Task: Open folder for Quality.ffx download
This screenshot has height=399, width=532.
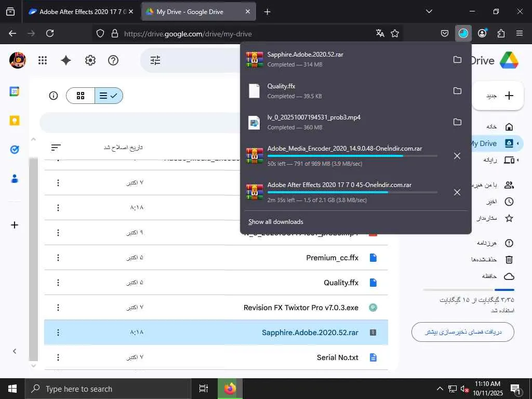Action: (x=457, y=90)
